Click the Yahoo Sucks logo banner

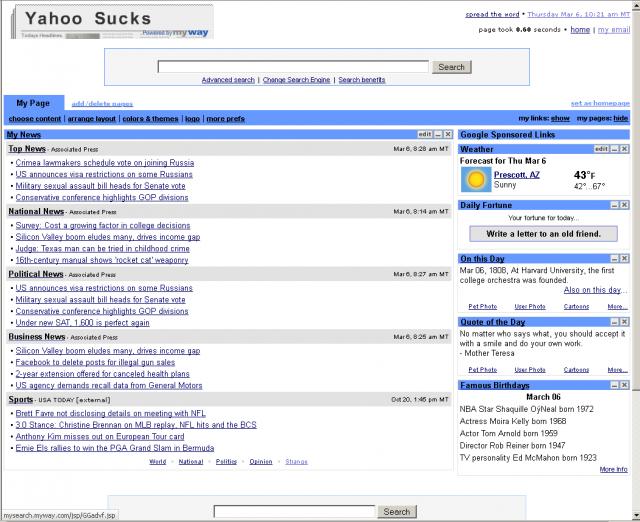pos(112,21)
